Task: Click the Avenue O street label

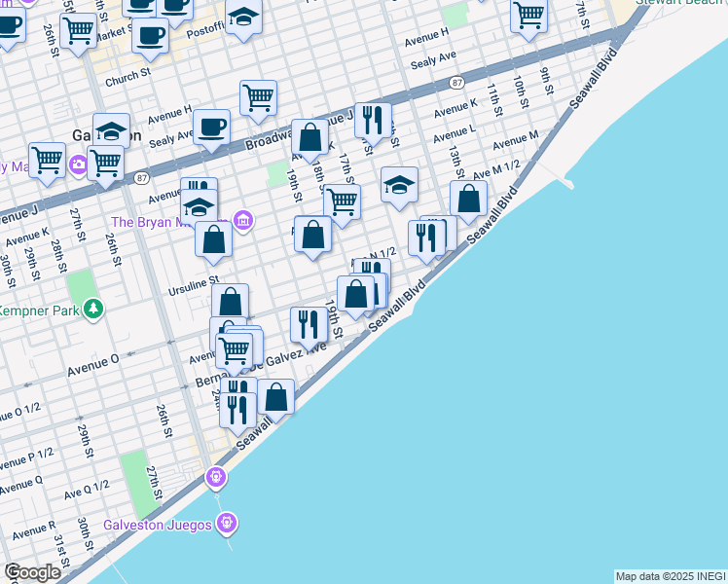Action: 92,365
